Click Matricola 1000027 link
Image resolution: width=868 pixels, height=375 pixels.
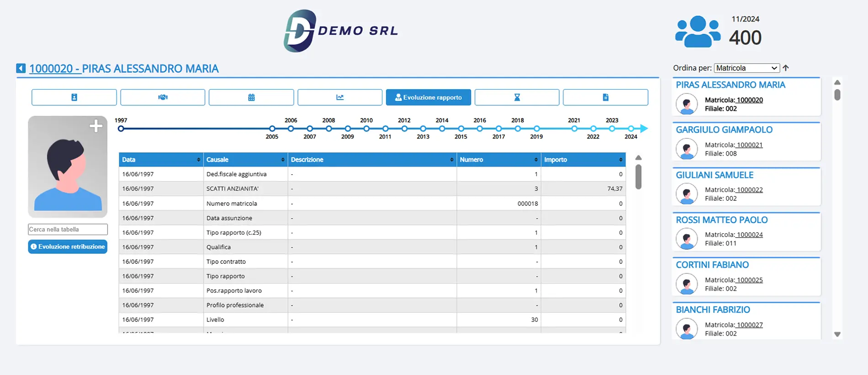click(x=749, y=325)
